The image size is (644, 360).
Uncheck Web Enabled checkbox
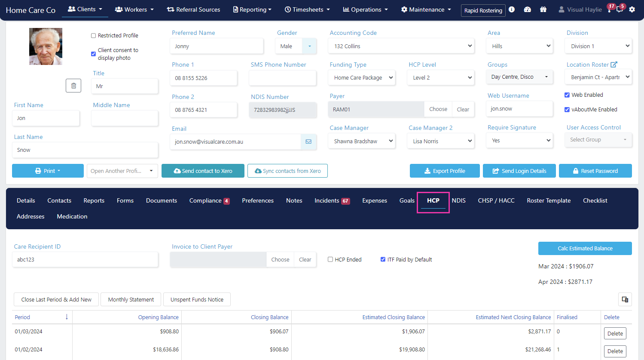(567, 95)
